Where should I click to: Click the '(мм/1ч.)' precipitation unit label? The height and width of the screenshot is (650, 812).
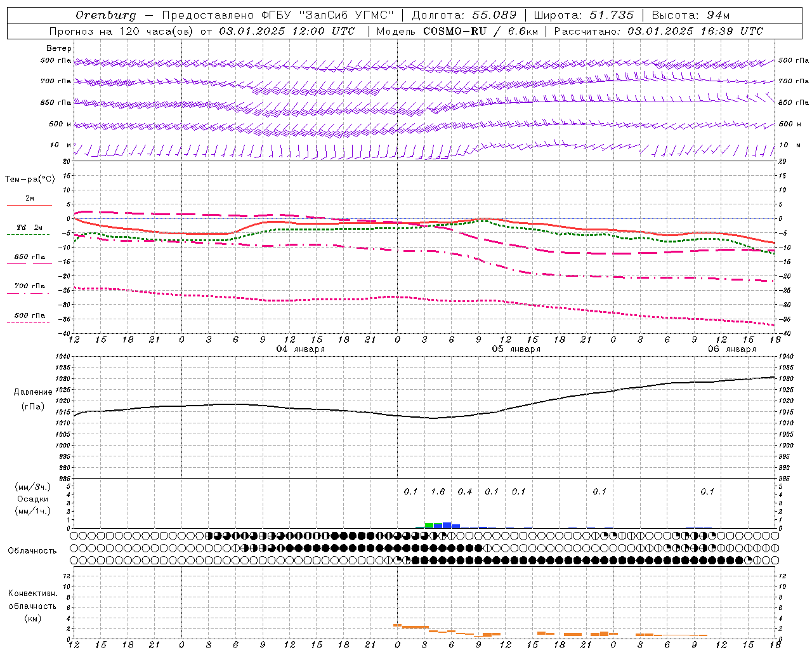32,511
